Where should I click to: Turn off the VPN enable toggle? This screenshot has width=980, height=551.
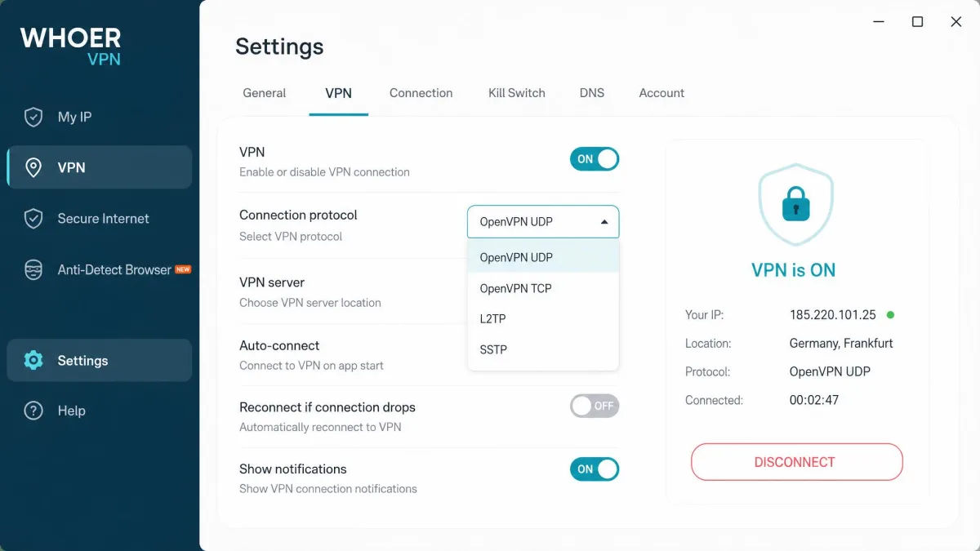tap(595, 159)
